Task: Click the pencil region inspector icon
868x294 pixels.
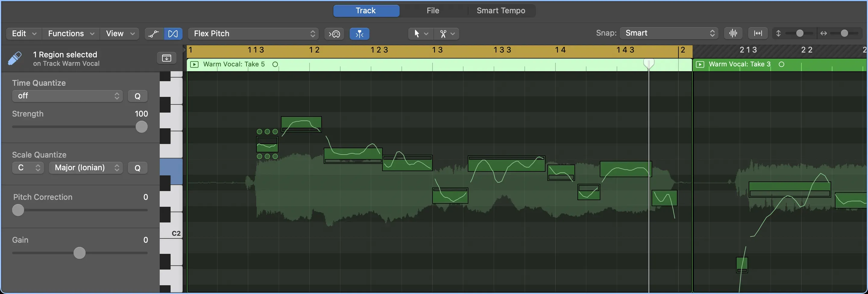Action: click(x=15, y=58)
